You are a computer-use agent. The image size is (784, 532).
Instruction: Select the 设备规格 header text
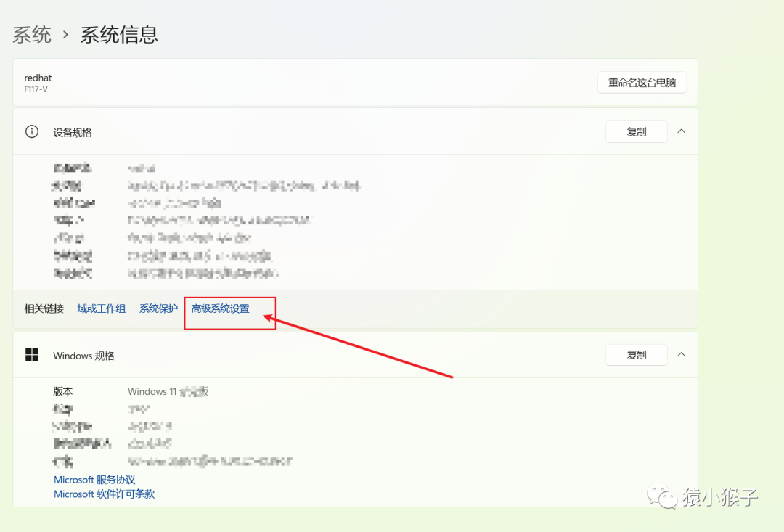pyautogui.click(x=73, y=133)
